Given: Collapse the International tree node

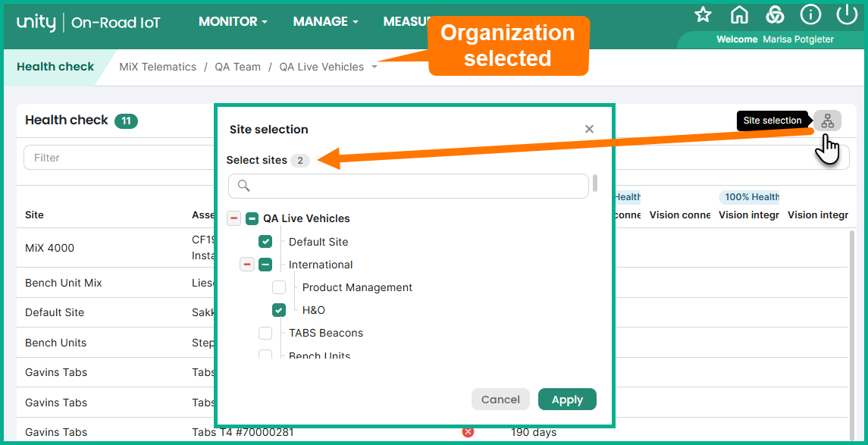Looking at the screenshot, I should 247,265.
